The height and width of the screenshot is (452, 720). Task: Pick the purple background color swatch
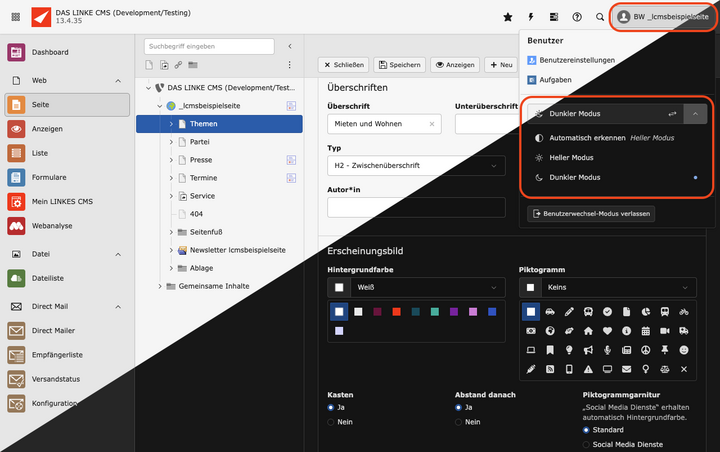click(x=454, y=312)
